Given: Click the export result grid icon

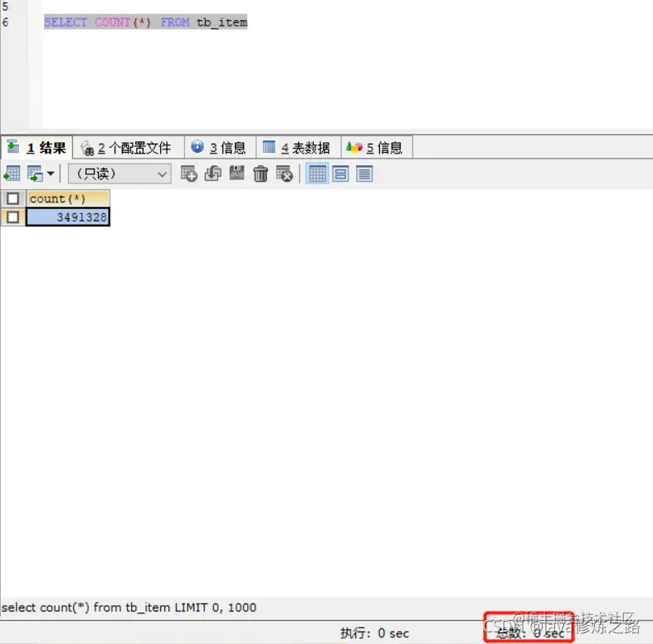Looking at the screenshot, I should click(x=12, y=173).
